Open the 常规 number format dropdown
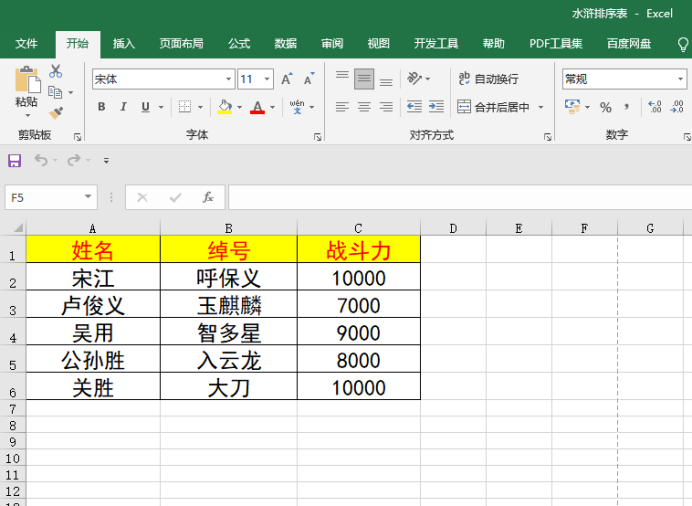The image size is (692, 506). click(x=681, y=79)
